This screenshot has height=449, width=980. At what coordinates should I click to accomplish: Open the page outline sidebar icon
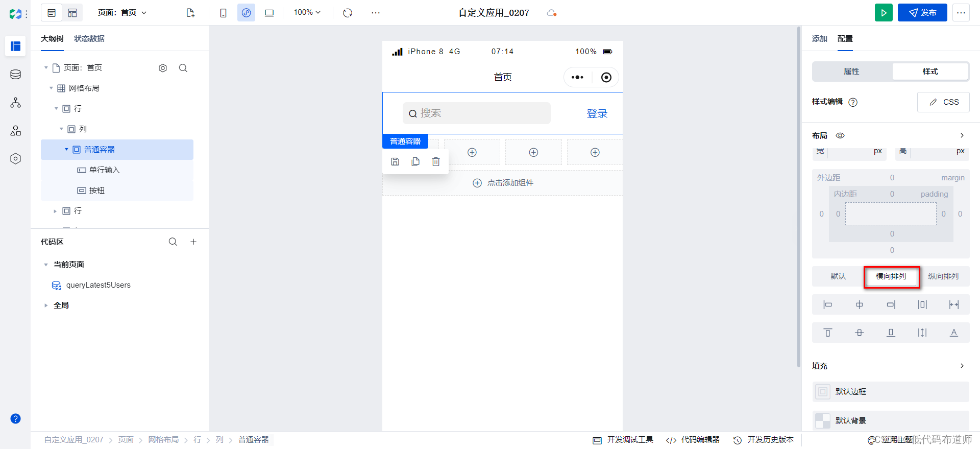coord(15,46)
